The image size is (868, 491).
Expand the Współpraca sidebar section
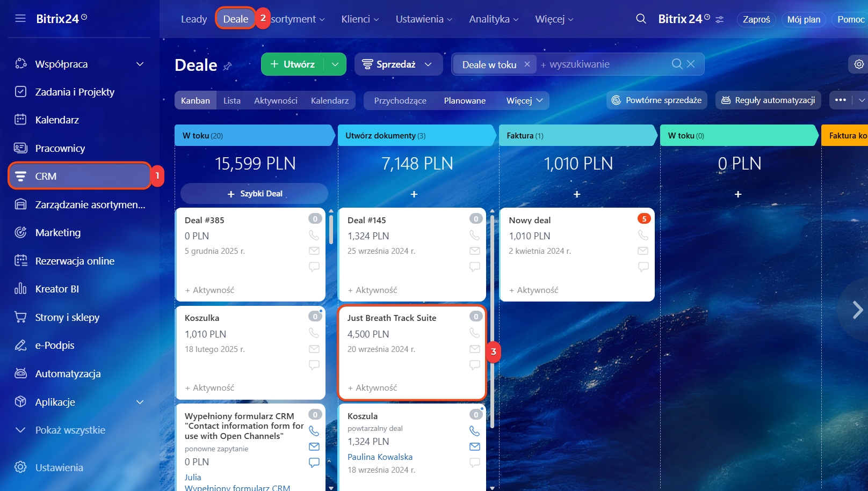[x=140, y=64]
